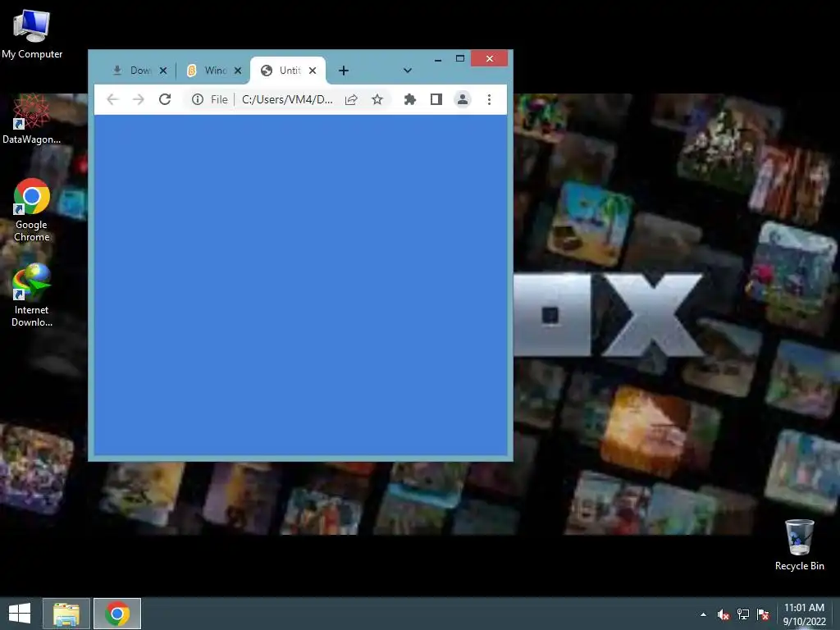
Task: View site information via the File info icon
Action: point(198,99)
